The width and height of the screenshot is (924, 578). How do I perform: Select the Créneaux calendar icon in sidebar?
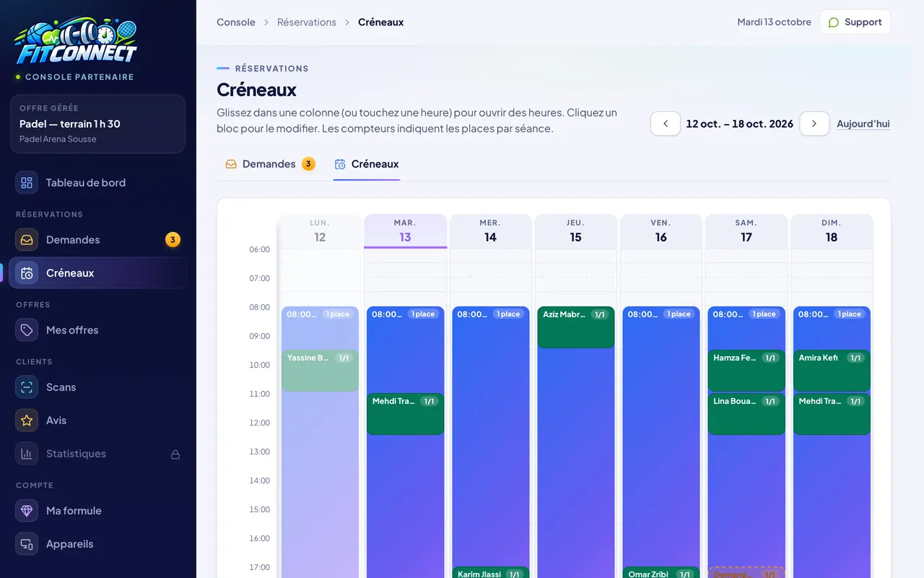pyautogui.click(x=27, y=273)
